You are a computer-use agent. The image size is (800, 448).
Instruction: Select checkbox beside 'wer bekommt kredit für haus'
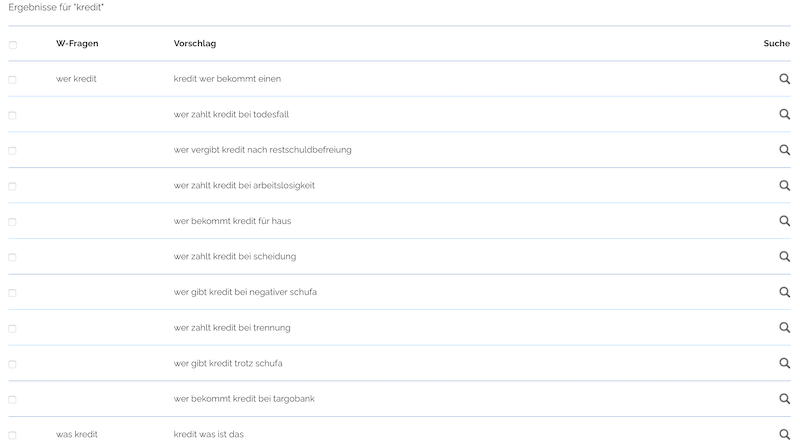pyautogui.click(x=13, y=222)
